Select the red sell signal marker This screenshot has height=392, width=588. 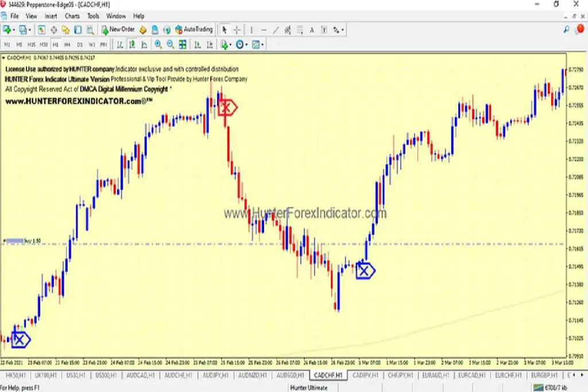227,108
